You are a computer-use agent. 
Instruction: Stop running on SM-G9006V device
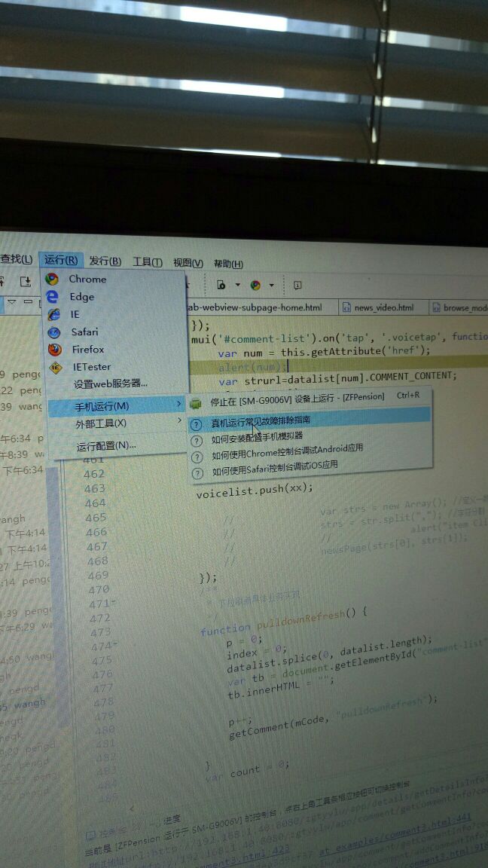tap(297, 397)
